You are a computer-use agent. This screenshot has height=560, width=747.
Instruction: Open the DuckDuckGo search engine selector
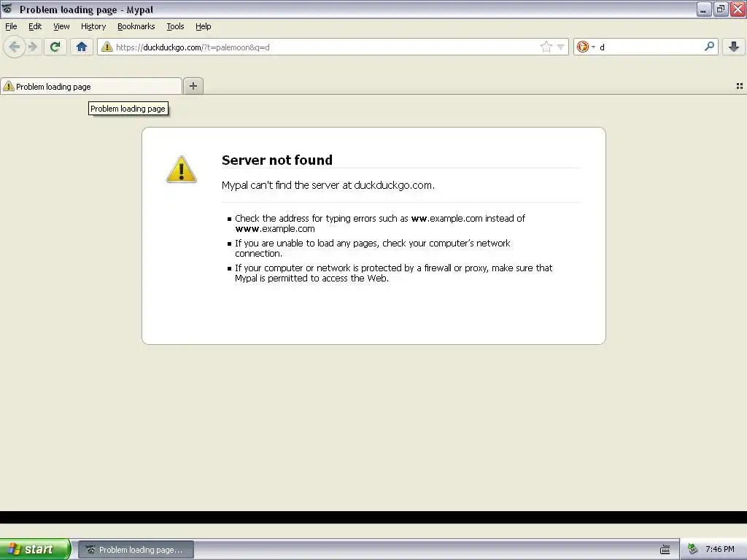(586, 47)
